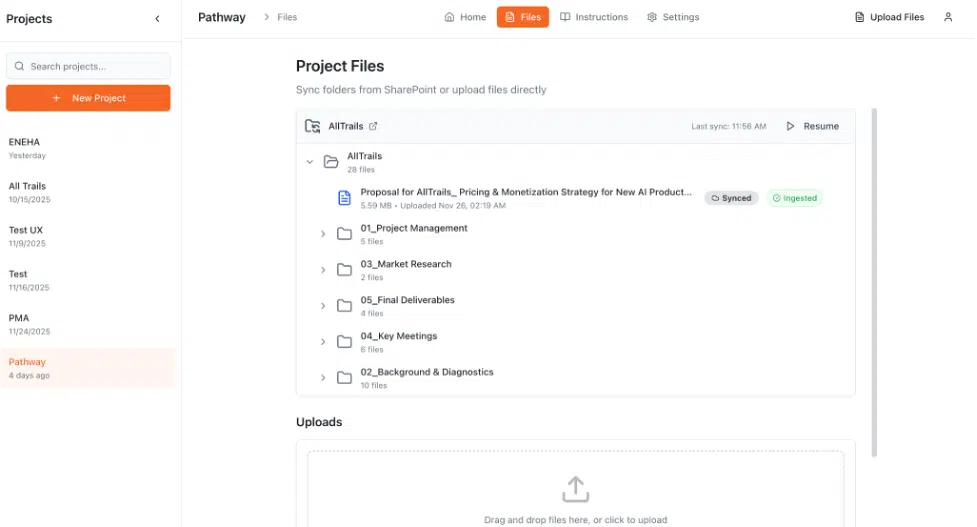
Task: Open the Instructions tab
Action: click(x=594, y=17)
